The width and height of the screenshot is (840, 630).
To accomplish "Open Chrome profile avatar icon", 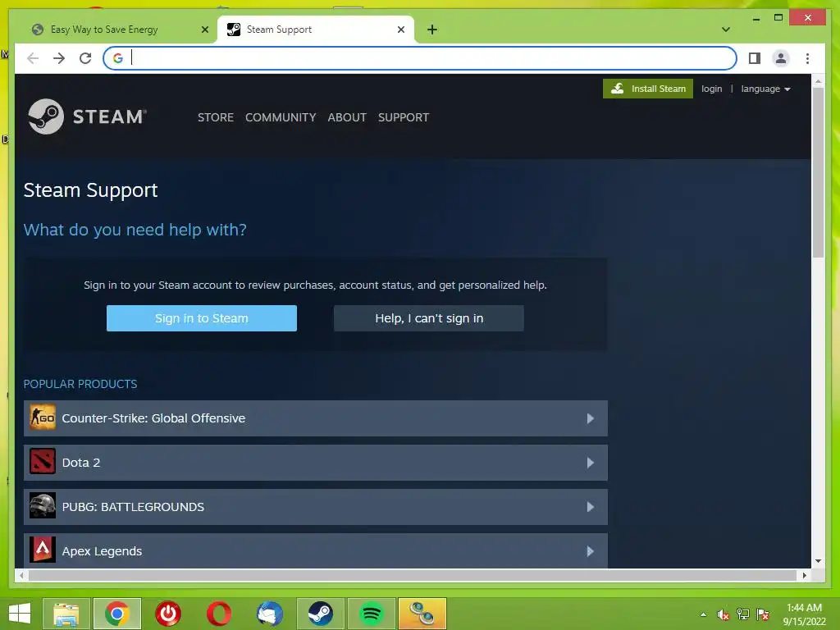I will click(781, 58).
